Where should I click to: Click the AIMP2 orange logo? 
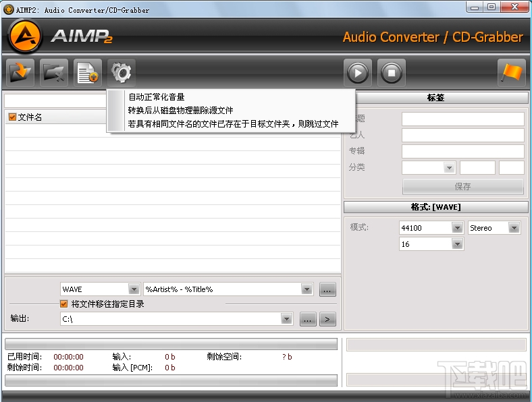coord(26,36)
